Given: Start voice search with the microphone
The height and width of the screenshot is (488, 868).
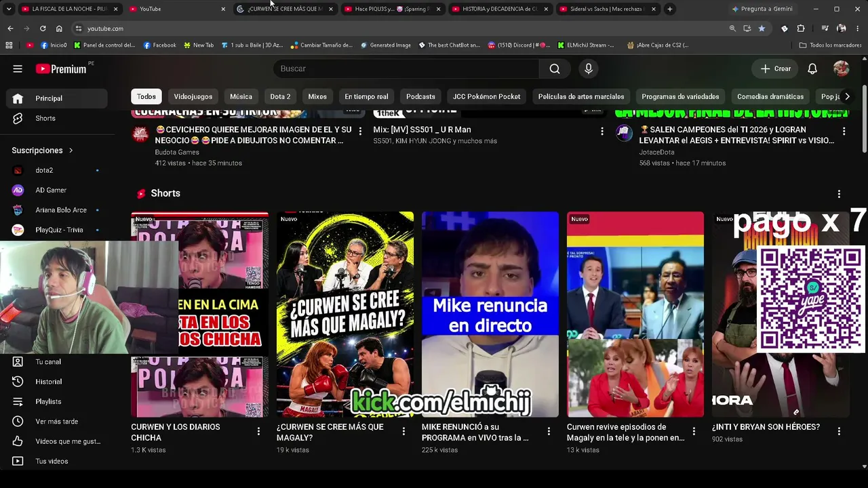Looking at the screenshot, I should tap(589, 68).
